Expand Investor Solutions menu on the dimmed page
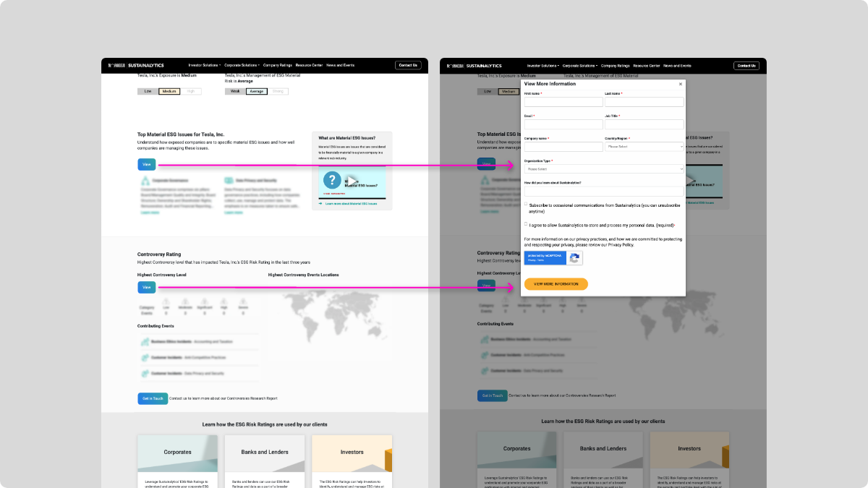This screenshot has width=868, height=488. pos(543,65)
